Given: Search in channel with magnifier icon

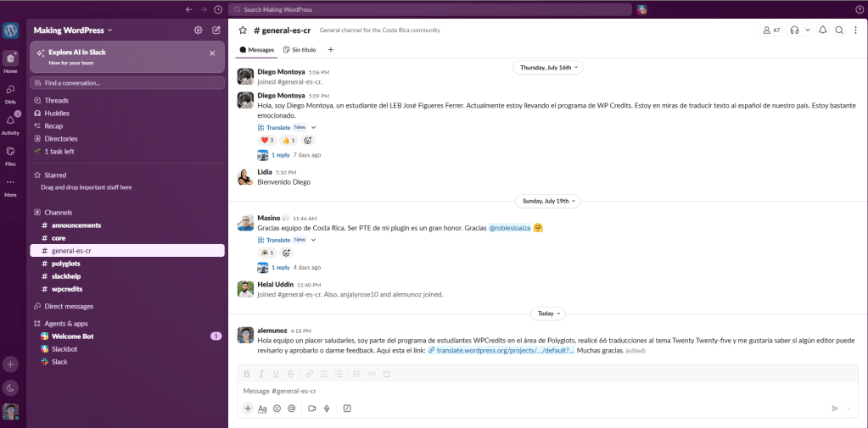Looking at the screenshot, I should [840, 31].
